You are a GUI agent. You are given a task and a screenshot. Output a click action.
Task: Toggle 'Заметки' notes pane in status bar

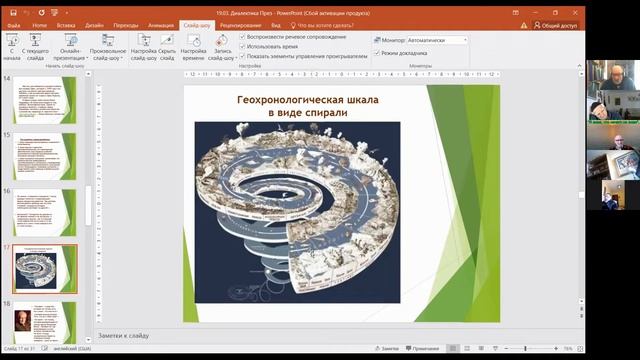click(x=387, y=349)
